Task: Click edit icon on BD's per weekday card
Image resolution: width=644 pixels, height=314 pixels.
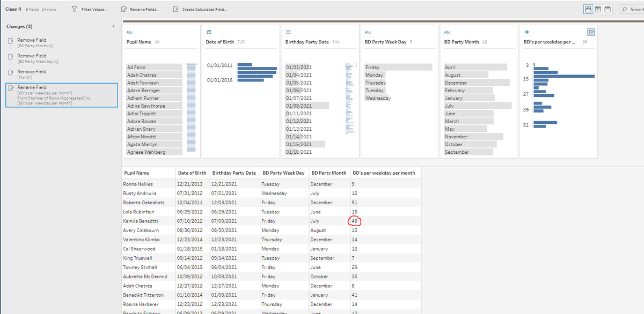Action: 591,32
